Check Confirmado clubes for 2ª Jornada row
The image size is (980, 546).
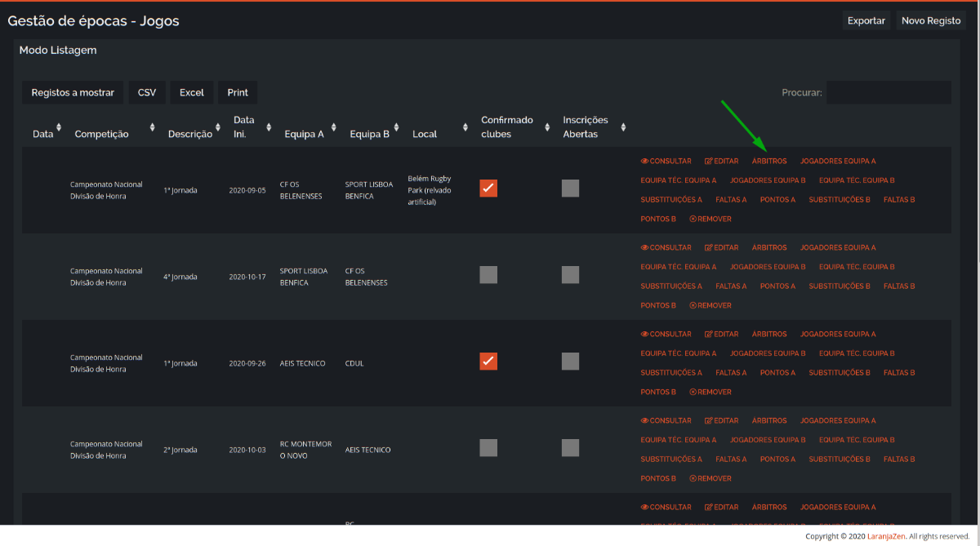pos(488,448)
